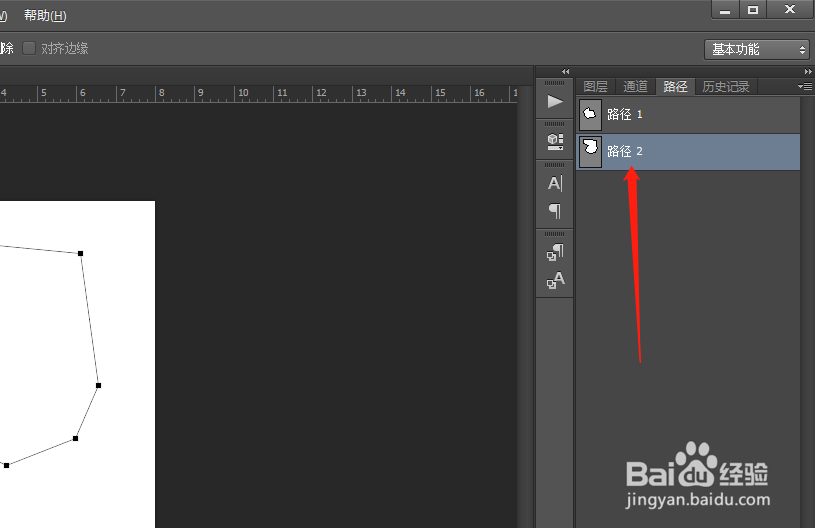Switch to the 通道 tab
Image resolution: width=815 pixels, height=528 pixels.
(x=635, y=87)
